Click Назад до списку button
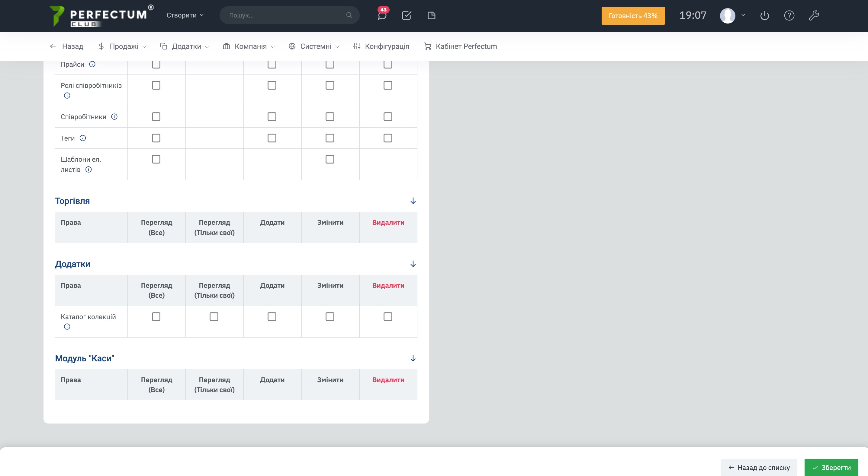This screenshot has height=476, width=868. 759,467
